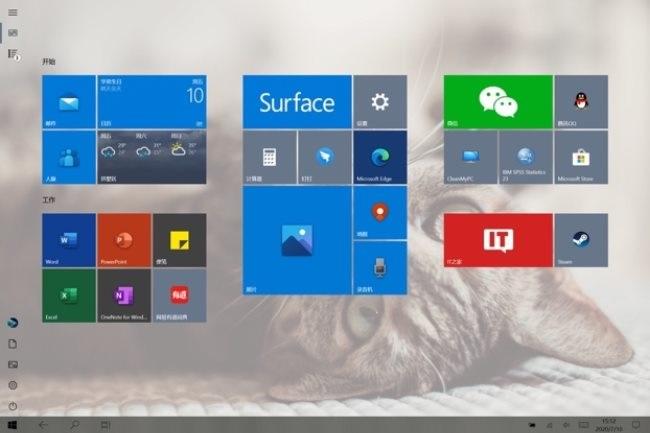Open the Surface tile
Screen dimensions: 650x433
pos(297,102)
